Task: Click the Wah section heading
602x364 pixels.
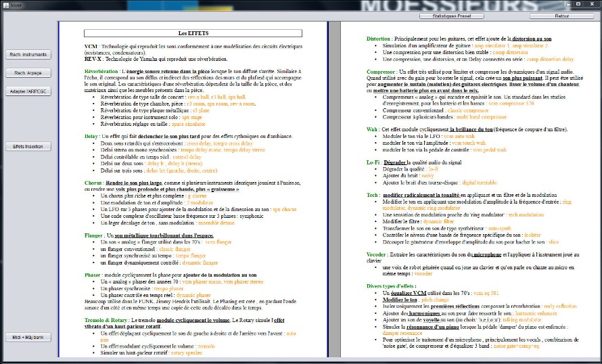Action: coord(371,129)
